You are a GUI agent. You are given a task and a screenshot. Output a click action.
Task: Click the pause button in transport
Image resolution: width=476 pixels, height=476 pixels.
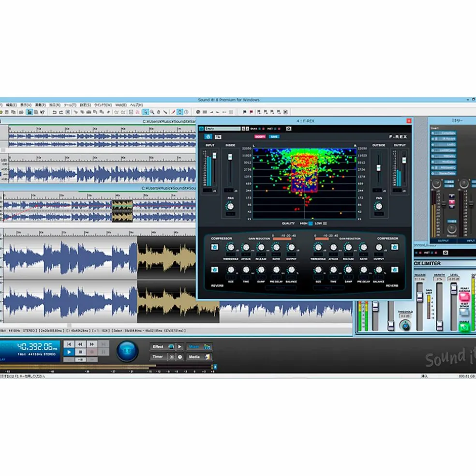(x=103, y=352)
